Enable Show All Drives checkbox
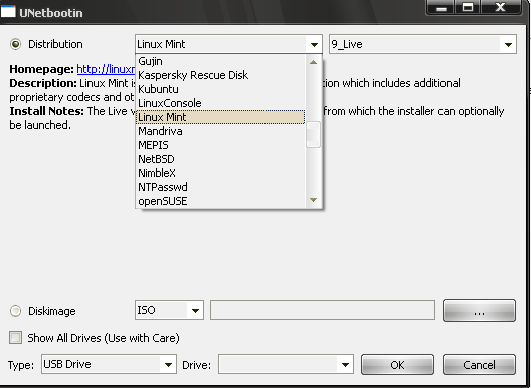This screenshot has height=388, width=531. (16, 338)
